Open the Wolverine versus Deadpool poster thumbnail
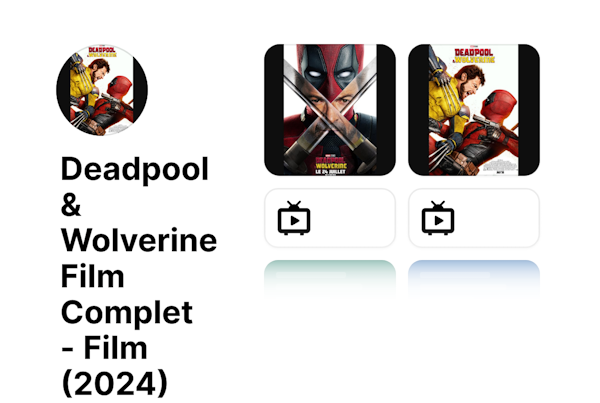Image resolution: width=600 pixels, height=403 pixels. (x=474, y=110)
